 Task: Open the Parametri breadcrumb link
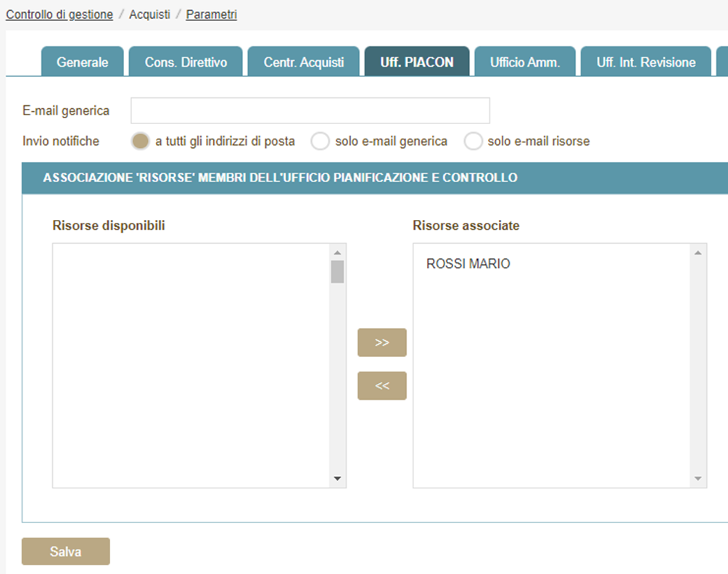[x=211, y=15]
